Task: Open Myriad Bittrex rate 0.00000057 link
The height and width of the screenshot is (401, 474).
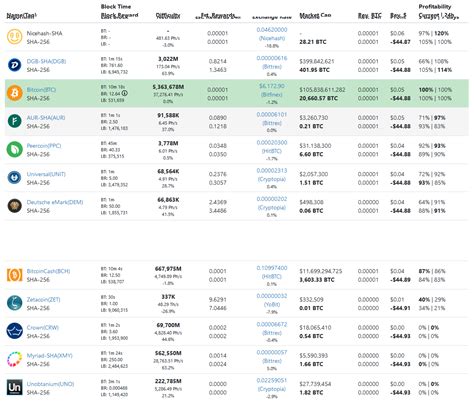Action: [272, 352]
